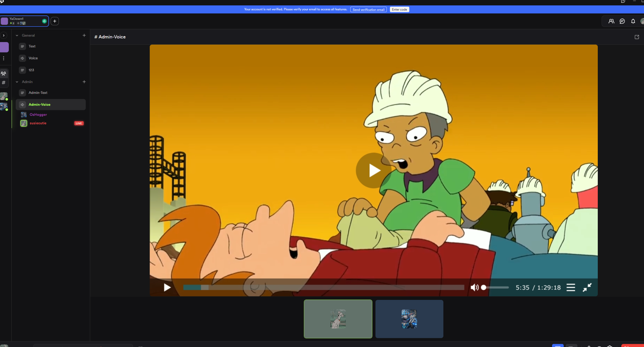Open the members group icon in left rail
Screen dimensions: 644x347
click(3, 73)
